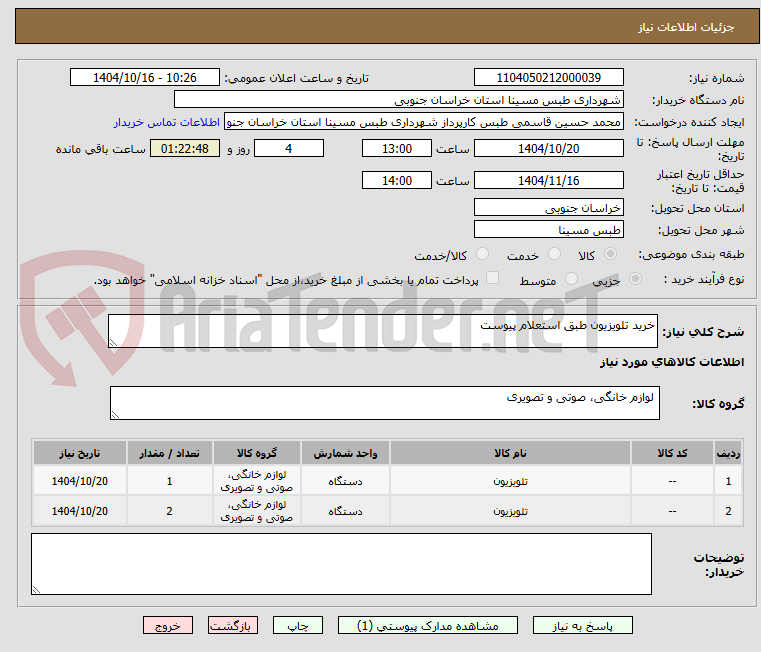
Task: Click the نام کالا column header
Action: [510, 453]
